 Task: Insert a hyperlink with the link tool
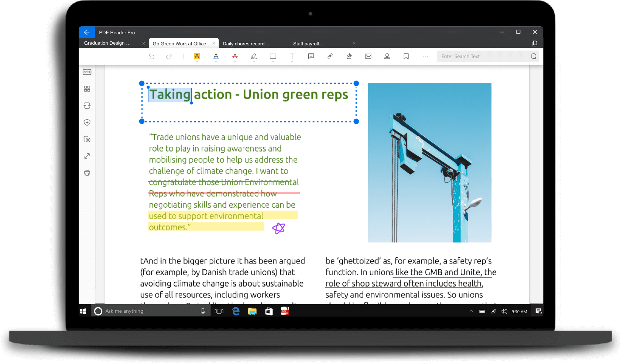coord(330,56)
